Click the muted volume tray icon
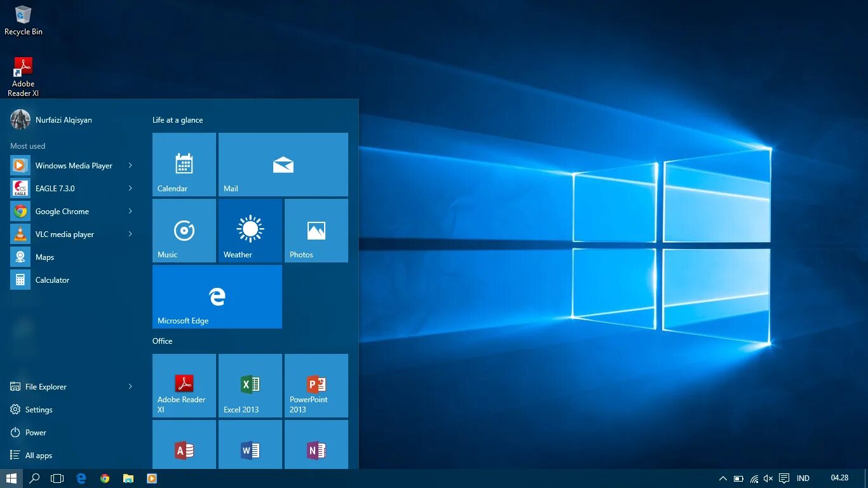This screenshot has width=868, height=488. point(768,478)
